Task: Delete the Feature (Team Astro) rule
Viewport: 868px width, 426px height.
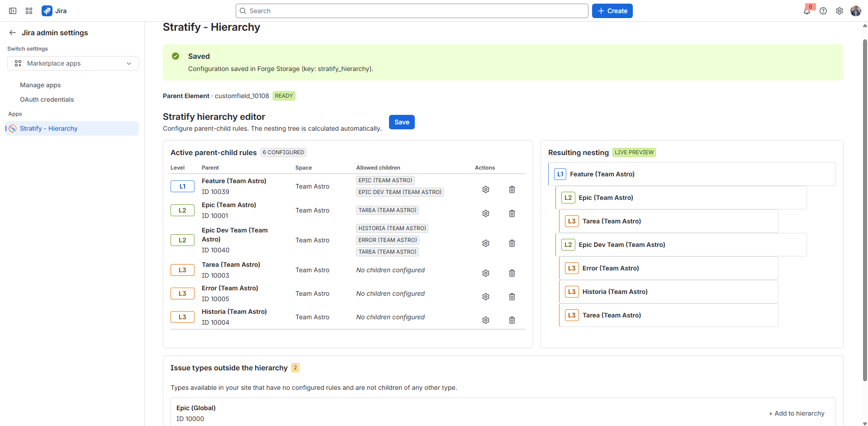Action: (x=512, y=189)
